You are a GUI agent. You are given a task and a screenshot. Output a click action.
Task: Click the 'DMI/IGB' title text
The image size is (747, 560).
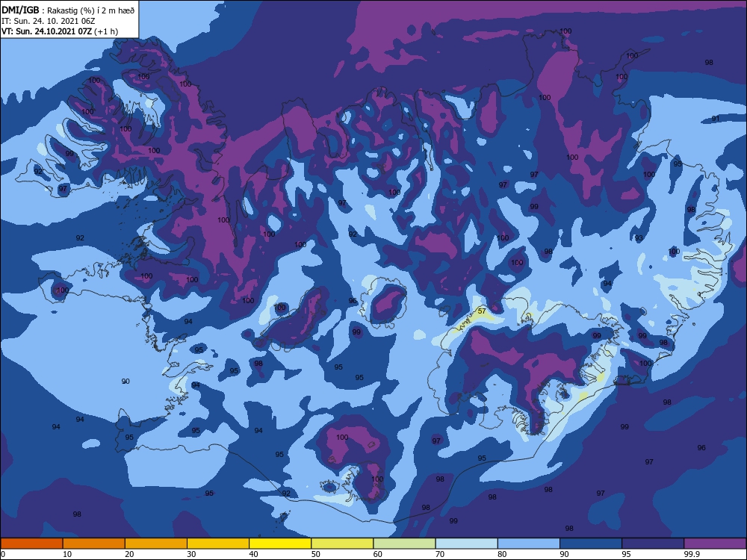coord(20,10)
